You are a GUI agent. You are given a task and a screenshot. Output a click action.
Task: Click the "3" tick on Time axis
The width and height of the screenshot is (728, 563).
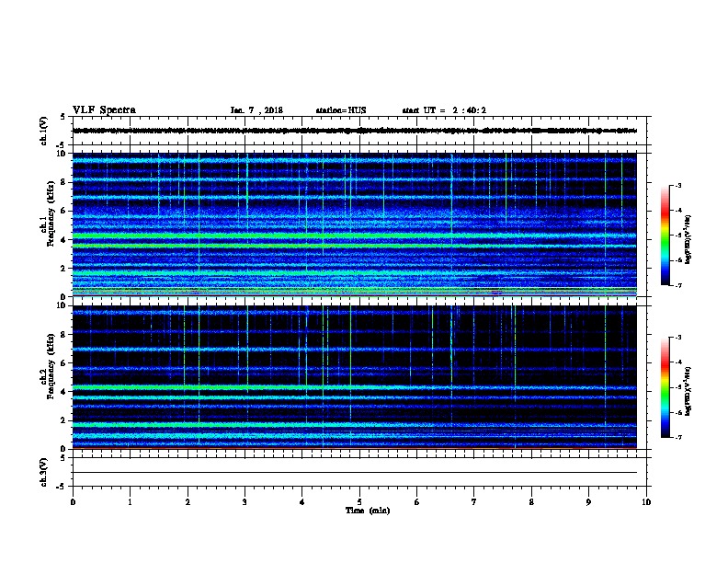click(x=245, y=502)
